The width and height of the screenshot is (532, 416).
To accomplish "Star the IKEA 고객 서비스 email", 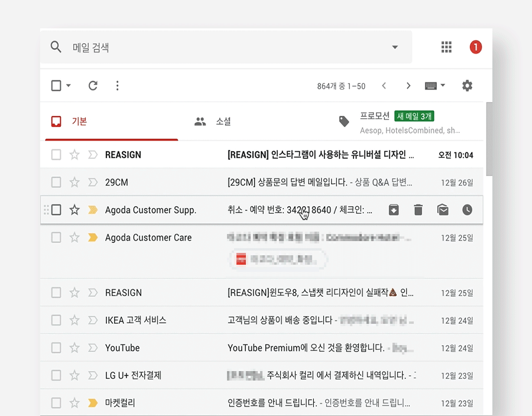I will [x=74, y=320].
